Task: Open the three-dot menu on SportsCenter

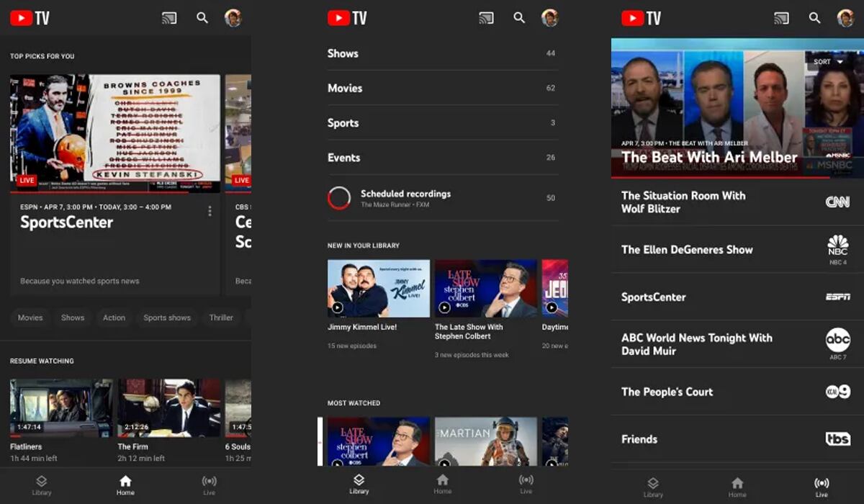Action: pos(210,210)
